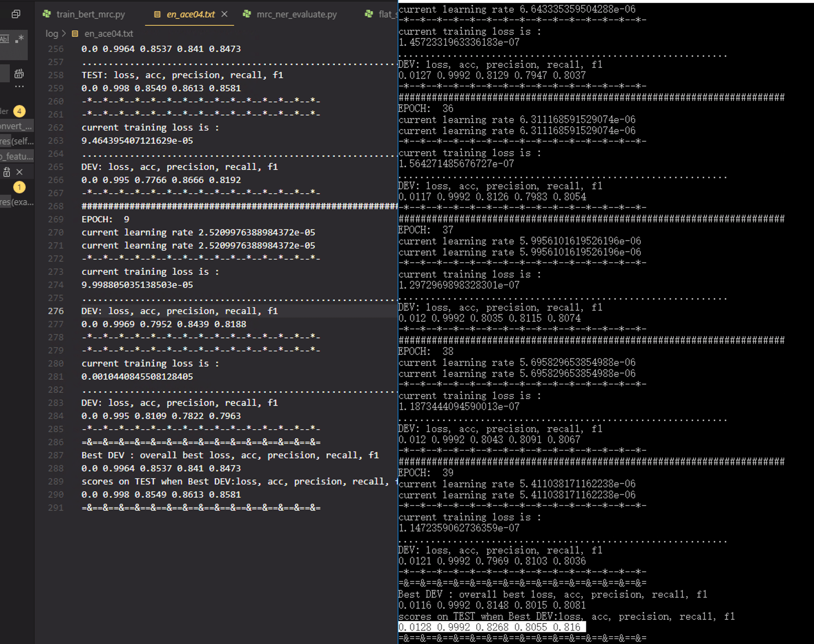Open the log folder breadcrumb
The width and height of the screenshot is (814, 644).
(x=52, y=34)
